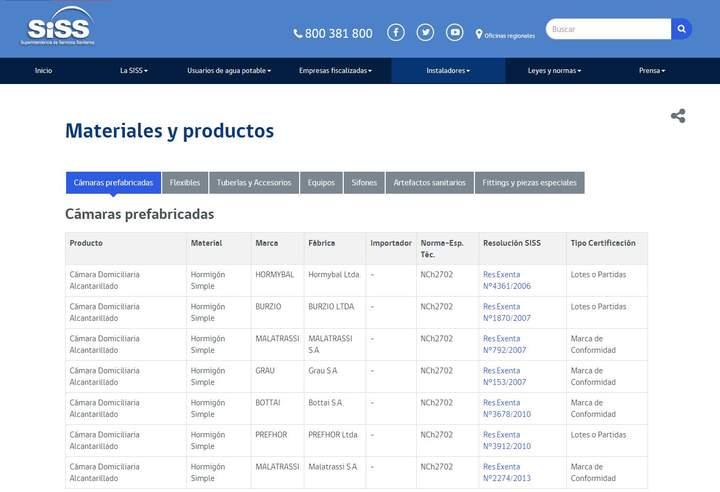Expand the La SISS dropdown menu
The height and width of the screenshot is (492, 720).
tap(134, 71)
